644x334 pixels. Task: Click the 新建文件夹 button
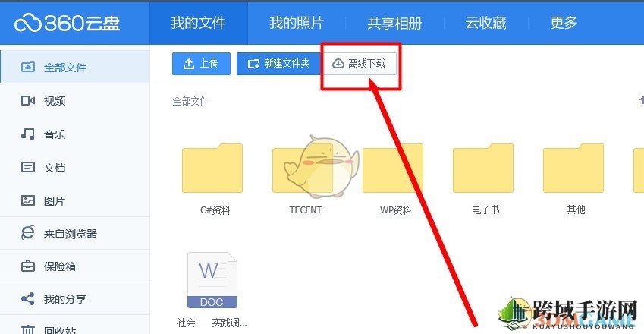pyautogui.click(x=278, y=64)
